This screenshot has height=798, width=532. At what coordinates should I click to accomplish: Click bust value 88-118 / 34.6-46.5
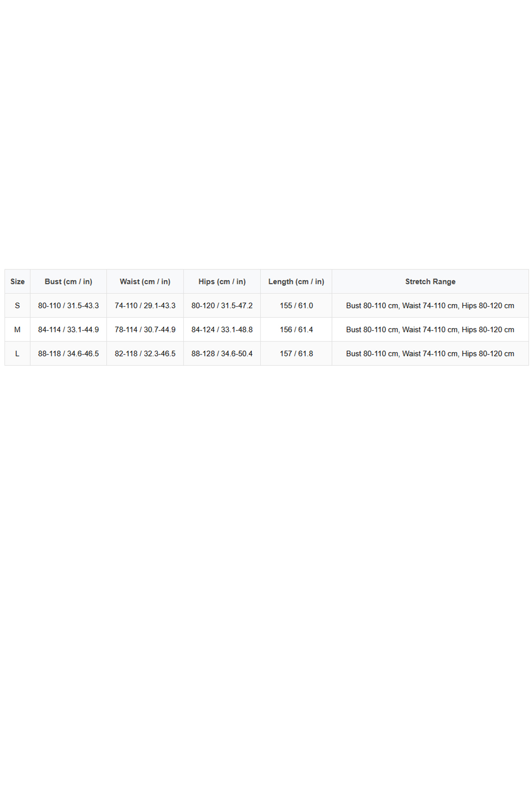tap(68, 354)
